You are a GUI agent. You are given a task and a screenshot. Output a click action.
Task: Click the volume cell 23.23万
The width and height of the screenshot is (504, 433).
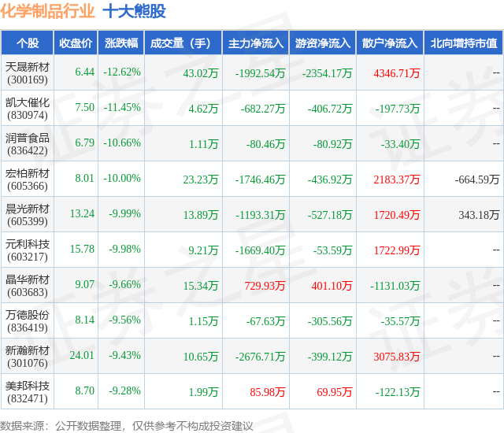(x=201, y=179)
